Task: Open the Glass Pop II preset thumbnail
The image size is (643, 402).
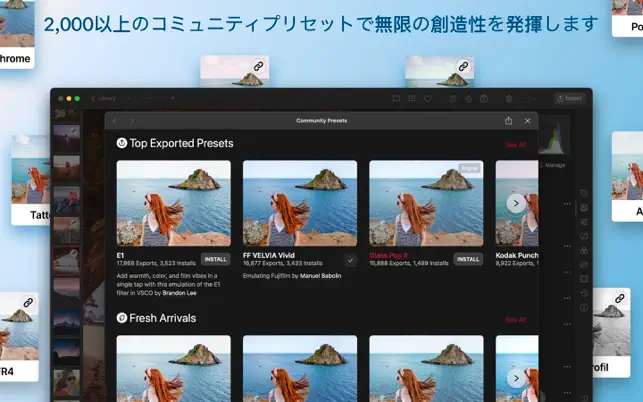Action: (x=426, y=203)
